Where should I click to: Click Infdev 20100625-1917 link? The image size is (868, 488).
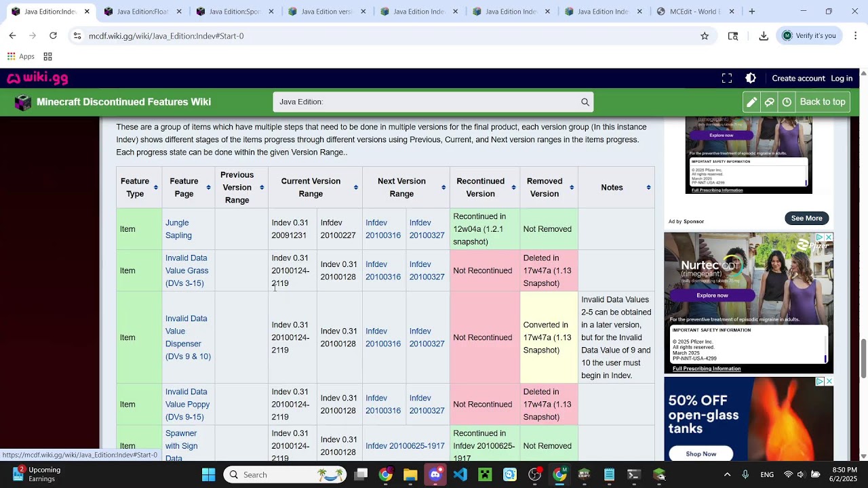(405, 446)
